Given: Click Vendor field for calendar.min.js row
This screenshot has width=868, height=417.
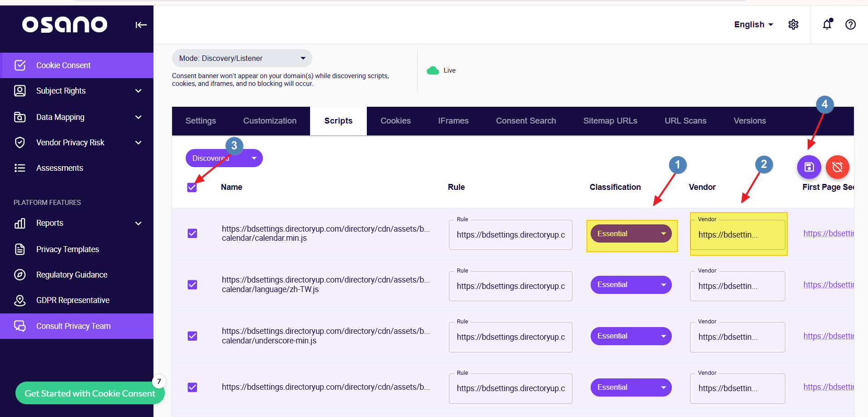Looking at the screenshot, I should (738, 235).
